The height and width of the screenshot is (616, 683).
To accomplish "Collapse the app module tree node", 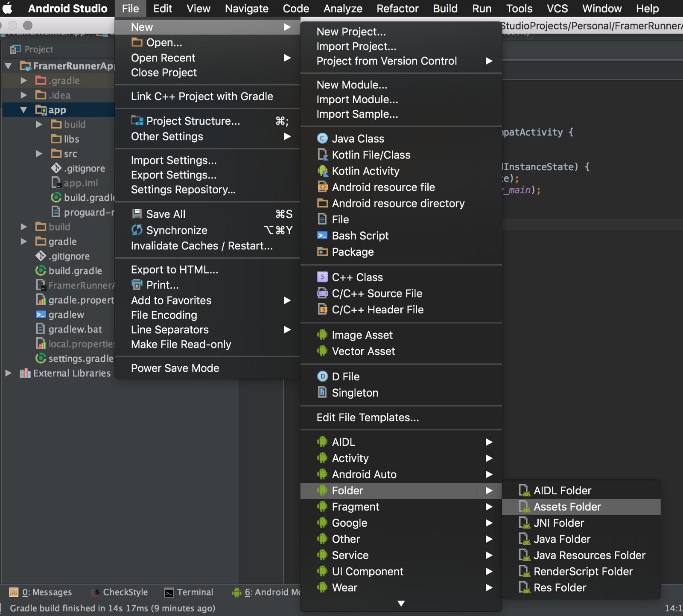I will [24, 110].
